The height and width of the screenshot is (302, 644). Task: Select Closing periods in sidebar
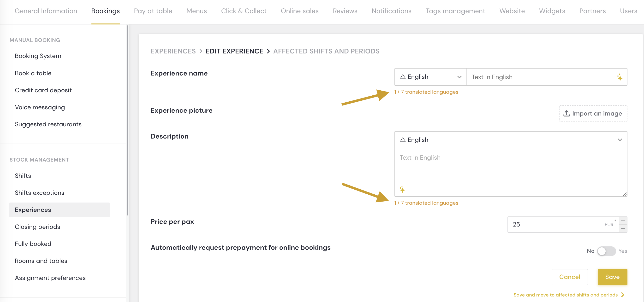coord(37,227)
